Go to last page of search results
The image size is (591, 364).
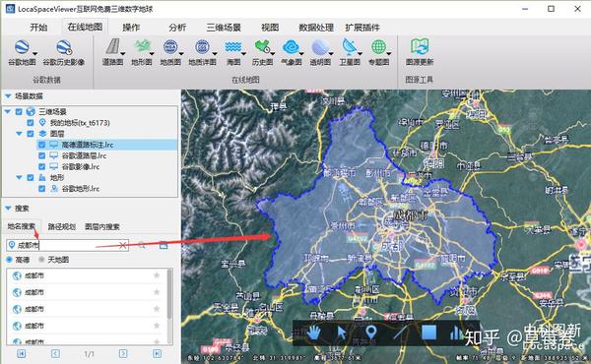click(x=158, y=353)
